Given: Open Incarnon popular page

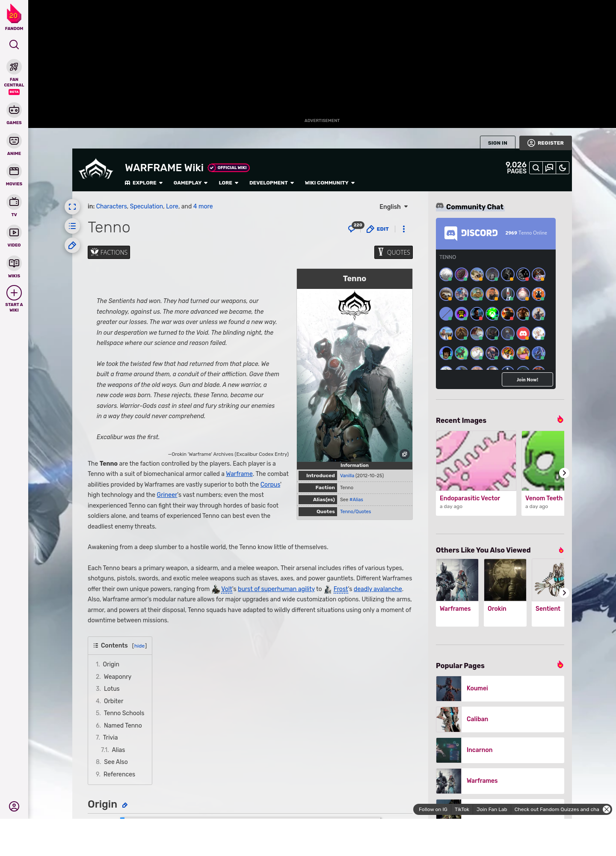Looking at the screenshot, I should coord(500,750).
